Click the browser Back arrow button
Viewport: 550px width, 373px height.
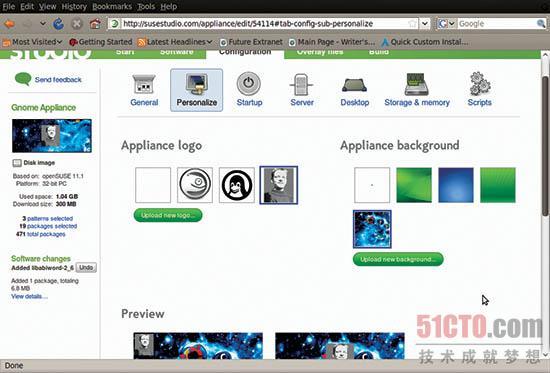coord(9,24)
